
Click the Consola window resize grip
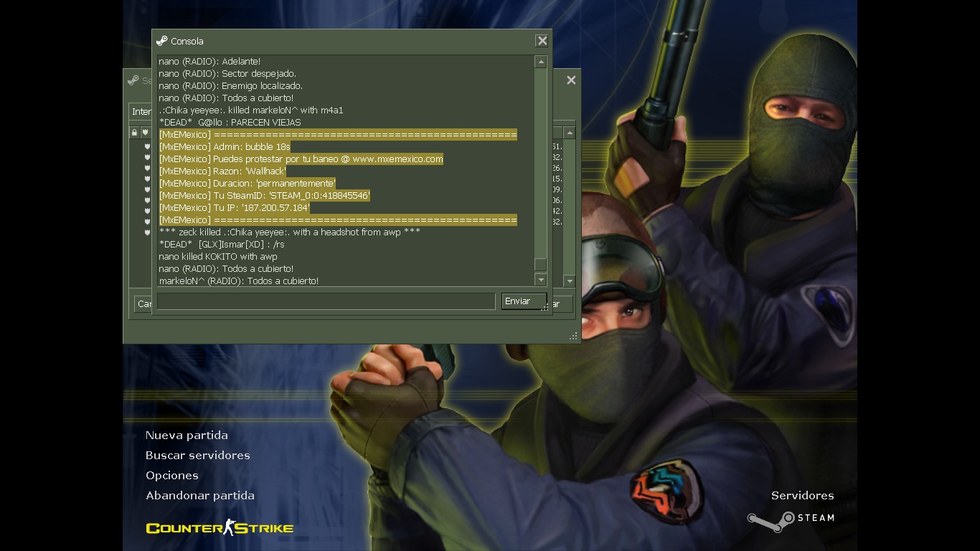pyautogui.click(x=545, y=307)
